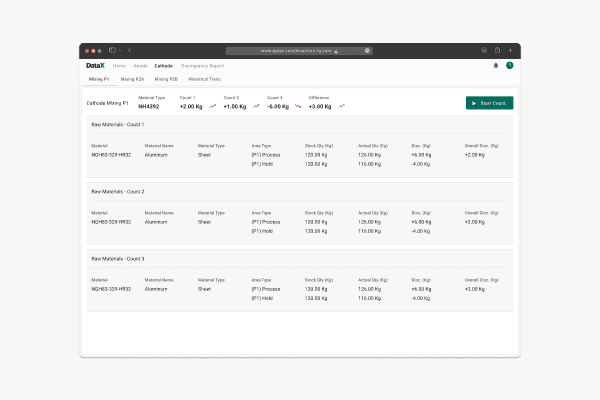Click the Start Count button
The width and height of the screenshot is (600, 400).
[x=489, y=103]
